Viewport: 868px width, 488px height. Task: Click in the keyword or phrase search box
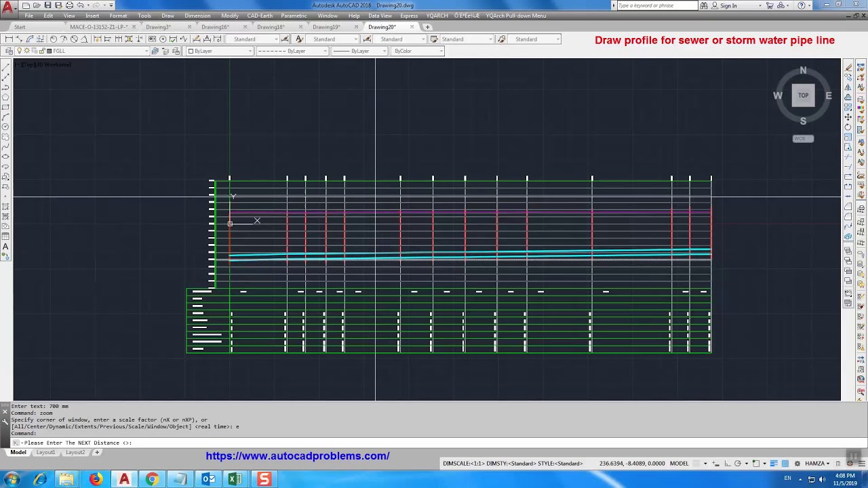click(656, 5)
